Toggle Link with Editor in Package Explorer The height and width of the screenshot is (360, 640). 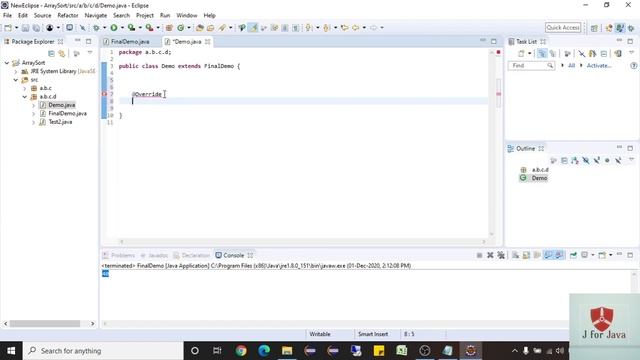[62, 53]
